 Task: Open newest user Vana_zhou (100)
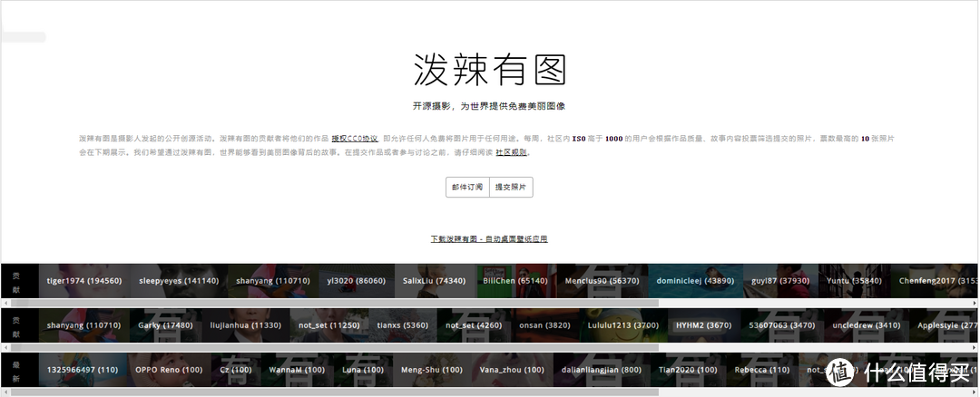coord(512,370)
